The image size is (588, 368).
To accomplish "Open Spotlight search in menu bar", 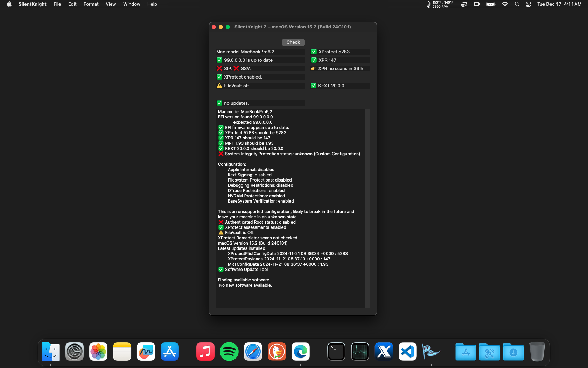I will point(517,4).
